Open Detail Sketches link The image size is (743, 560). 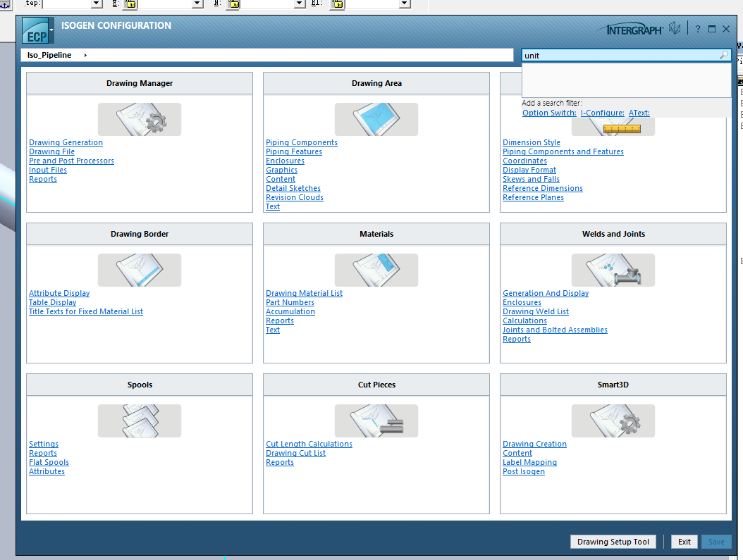tap(293, 188)
